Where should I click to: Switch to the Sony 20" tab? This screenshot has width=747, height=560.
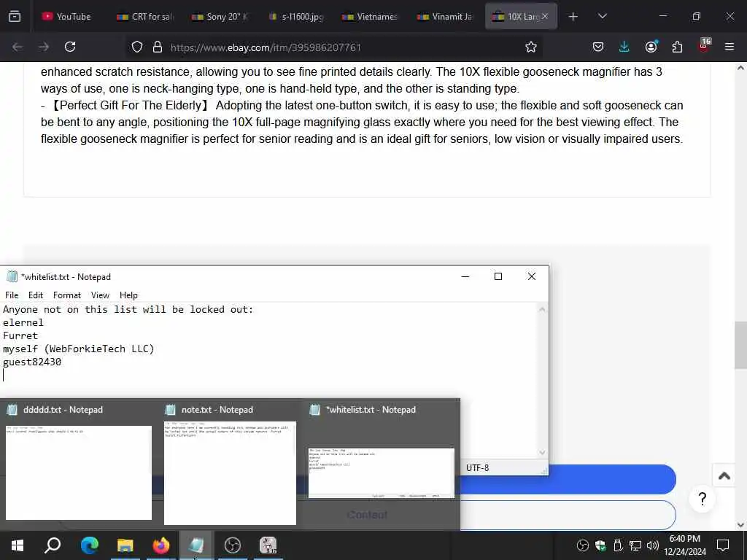tap(220, 16)
